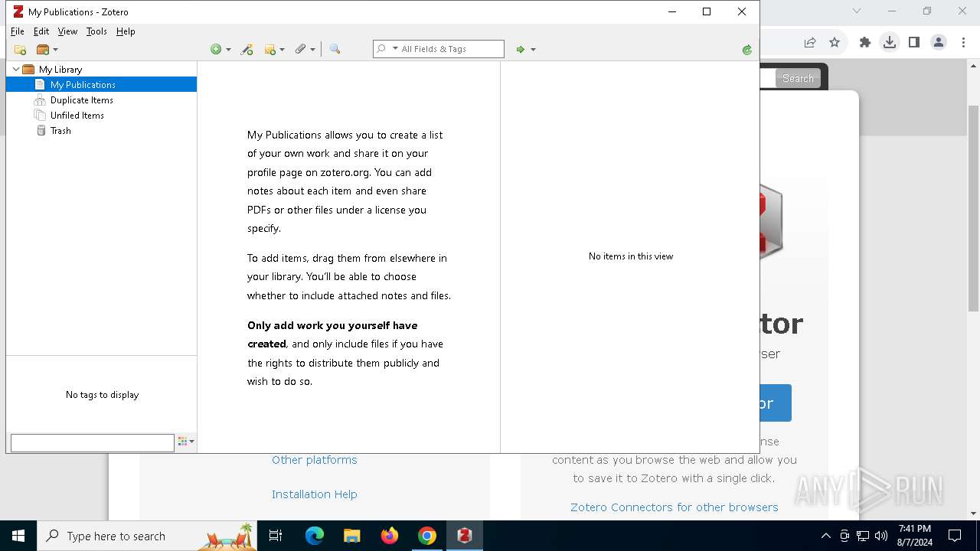Switch to Chrome on the taskbar
Viewport: 980px width, 551px height.
427,536
